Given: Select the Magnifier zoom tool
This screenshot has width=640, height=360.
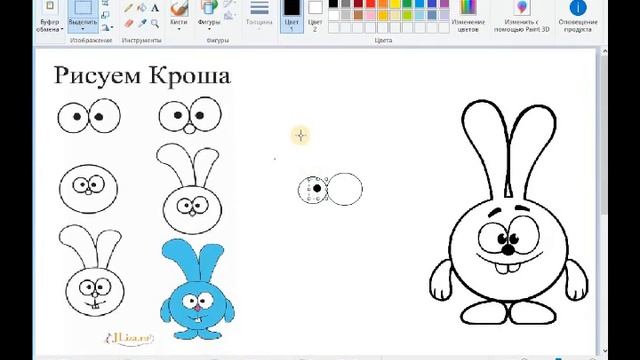Looking at the screenshot, I should (x=155, y=23).
